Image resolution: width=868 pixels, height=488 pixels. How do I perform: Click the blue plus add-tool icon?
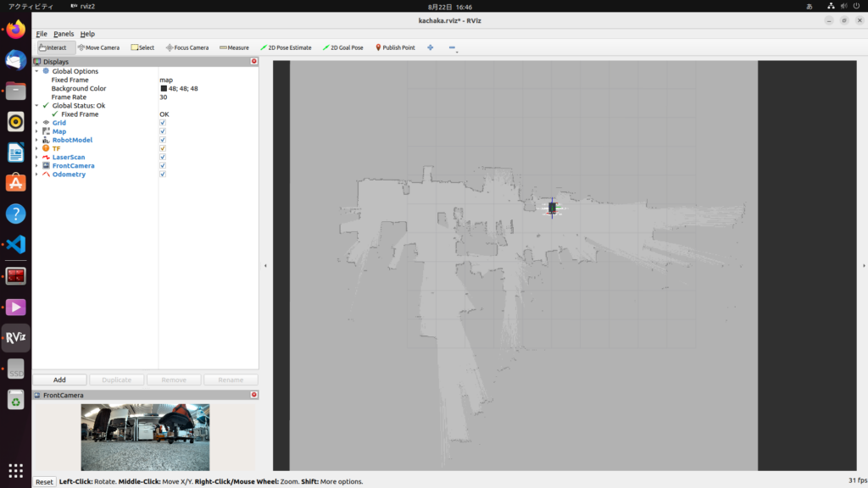coord(431,47)
